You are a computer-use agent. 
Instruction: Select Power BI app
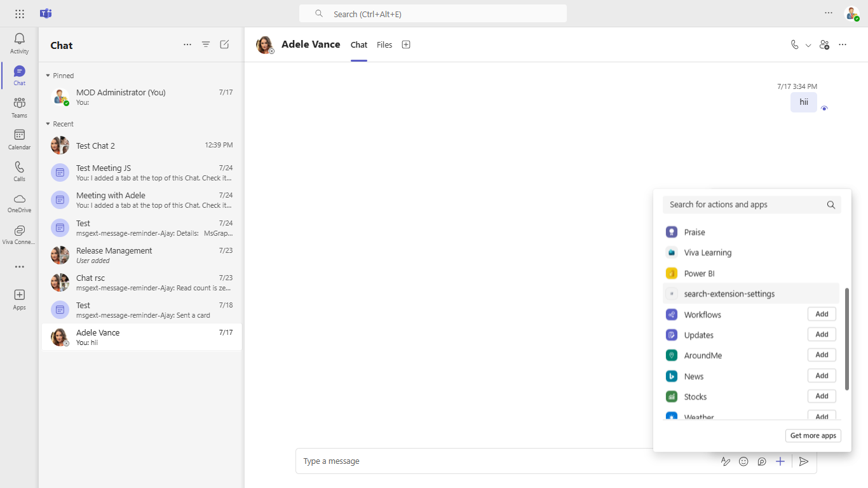coord(751,273)
